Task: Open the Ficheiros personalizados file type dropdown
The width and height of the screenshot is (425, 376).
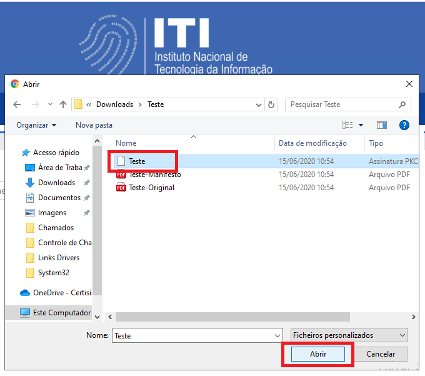Action: point(349,335)
